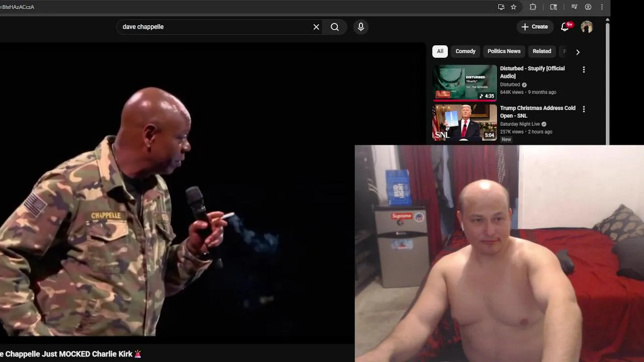Click the 644K views • 9 months ago text
Image resolution: width=644 pixels, height=362 pixels.
click(x=528, y=93)
